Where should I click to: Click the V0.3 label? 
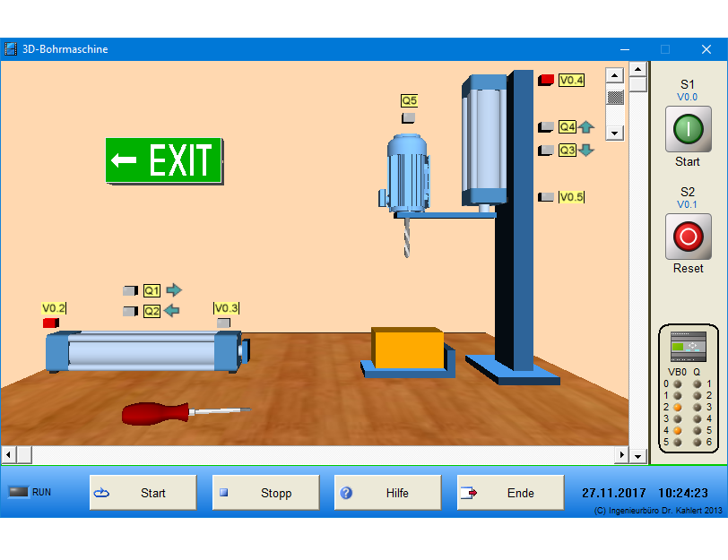click(x=226, y=308)
